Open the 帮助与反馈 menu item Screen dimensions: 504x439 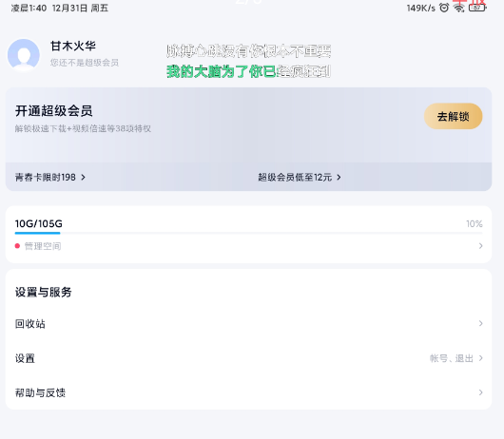coord(248,392)
